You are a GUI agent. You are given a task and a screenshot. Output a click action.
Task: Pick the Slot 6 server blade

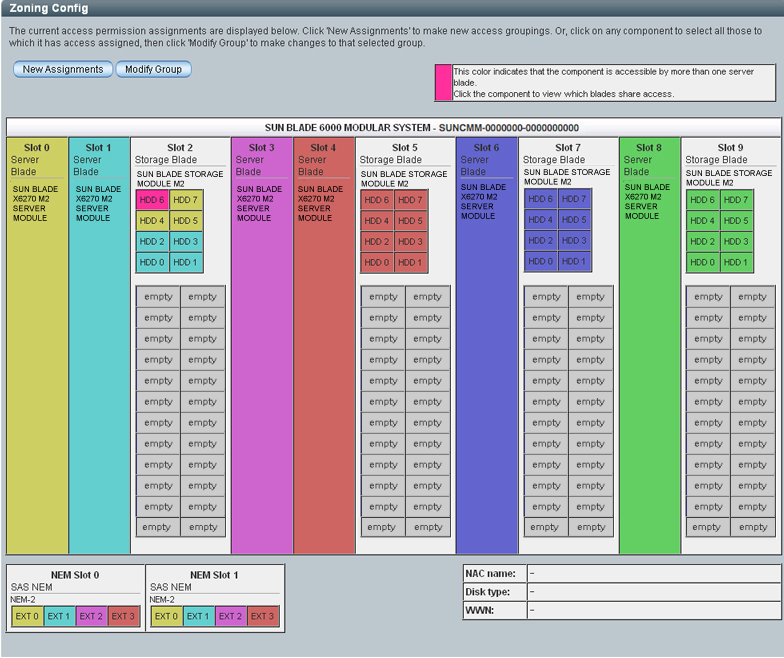click(x=487, y=346)
